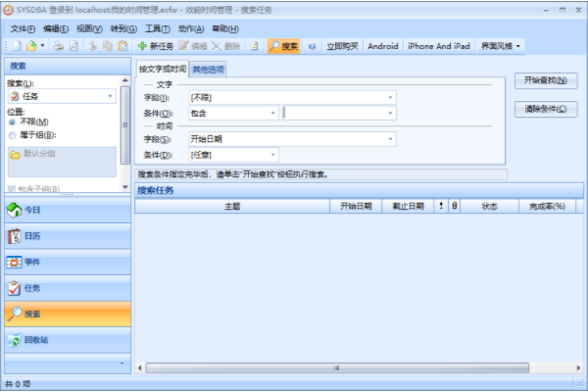588x392 pixels.
Task: Expand the 搜索 type dropdown showing 任务
Action: (111, 97)
